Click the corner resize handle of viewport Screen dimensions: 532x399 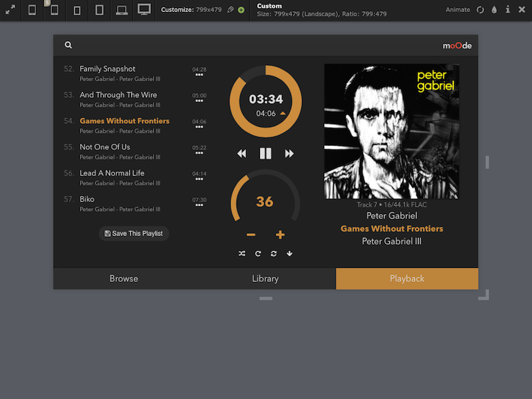(x=484, y=295)
